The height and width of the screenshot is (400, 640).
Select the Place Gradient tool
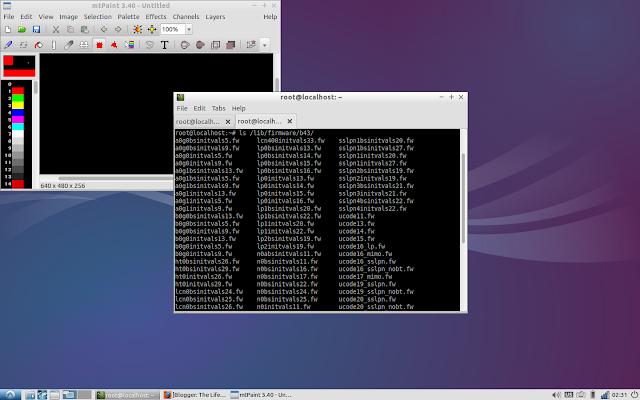coord(129,45)
